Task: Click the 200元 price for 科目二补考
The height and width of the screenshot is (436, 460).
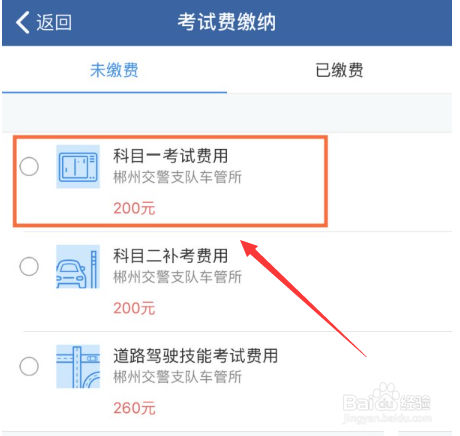Action: click(x=134, y=308)
